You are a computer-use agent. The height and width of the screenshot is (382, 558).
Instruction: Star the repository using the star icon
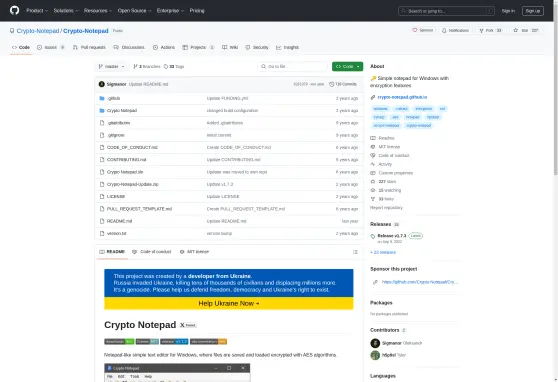tap(515, 30)
